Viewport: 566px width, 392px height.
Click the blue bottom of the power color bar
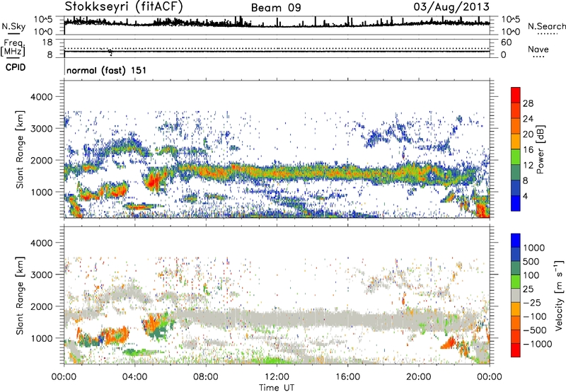[516, 203]
